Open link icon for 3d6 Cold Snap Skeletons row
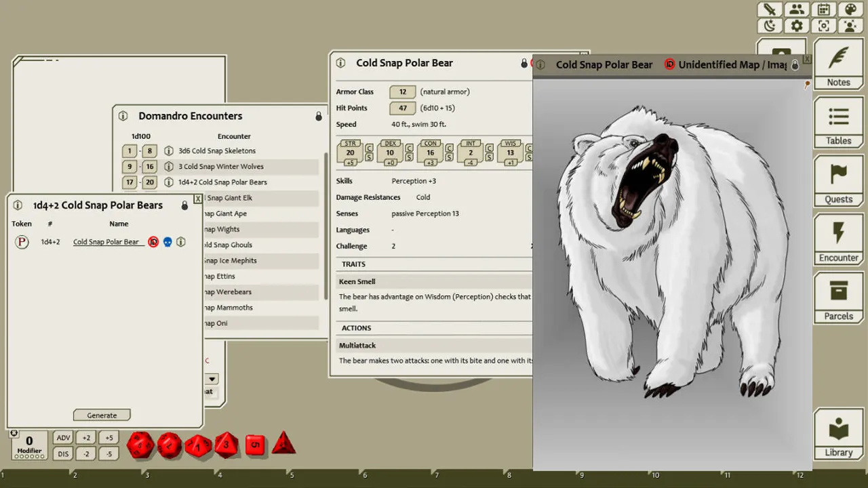The image size is (868, 488). [x=169, y=151]
